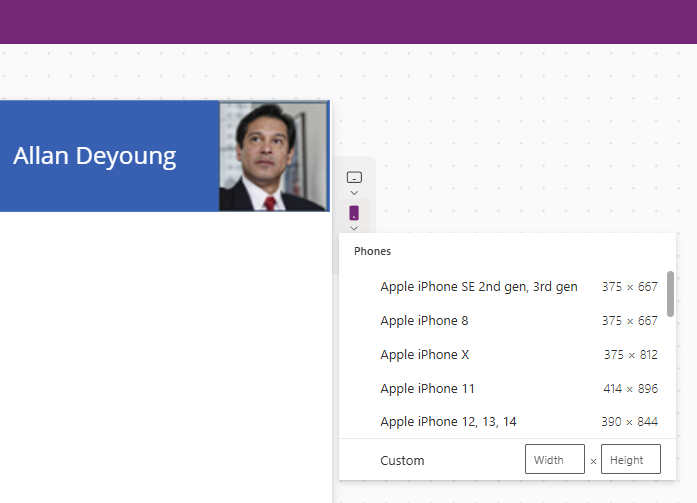This screenshot has height=503, width=697.
Task: Collapse the chevron below the phone device icon
Action: coord(354,228)
